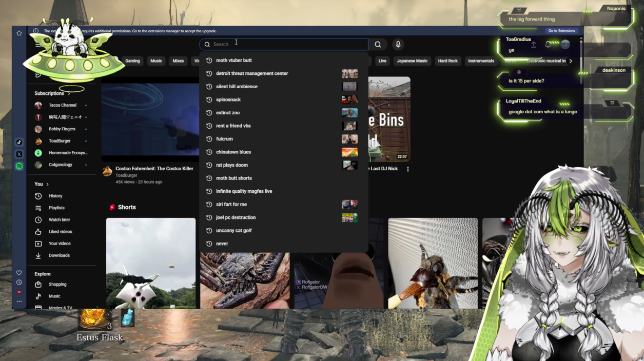644x361 pixels.
Task: Open the white sculpture Short thumbnail
Action: point(151,263)
